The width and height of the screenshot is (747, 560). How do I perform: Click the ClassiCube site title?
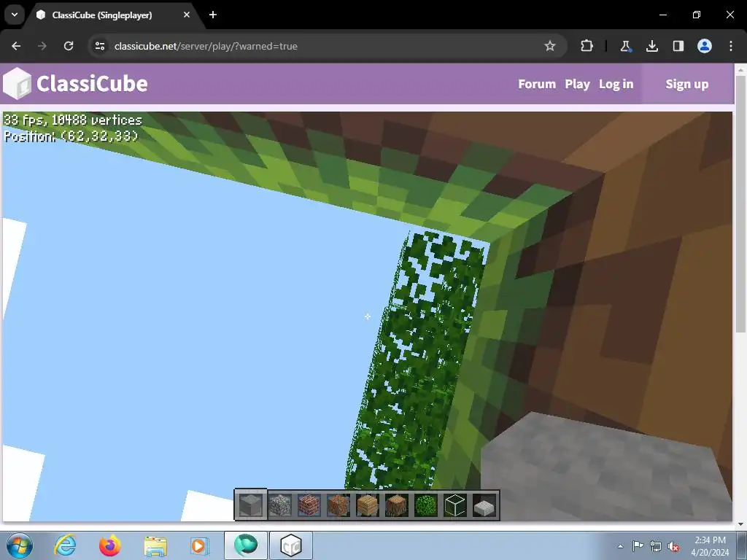point(92,83)
